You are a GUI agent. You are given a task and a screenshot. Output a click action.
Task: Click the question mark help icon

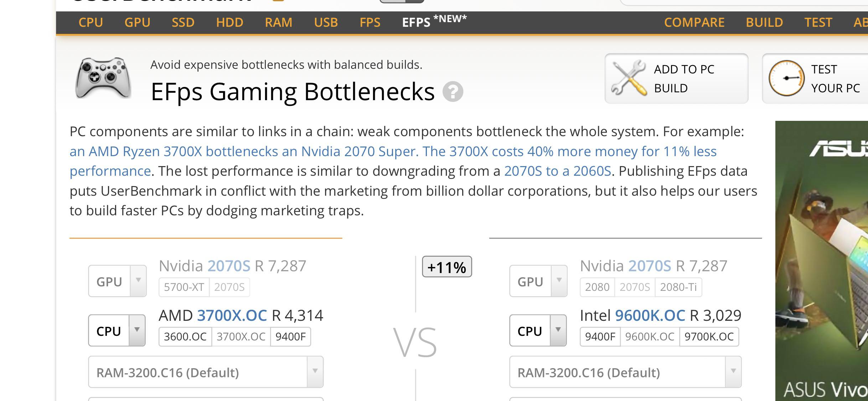click(x=453, y=92)
